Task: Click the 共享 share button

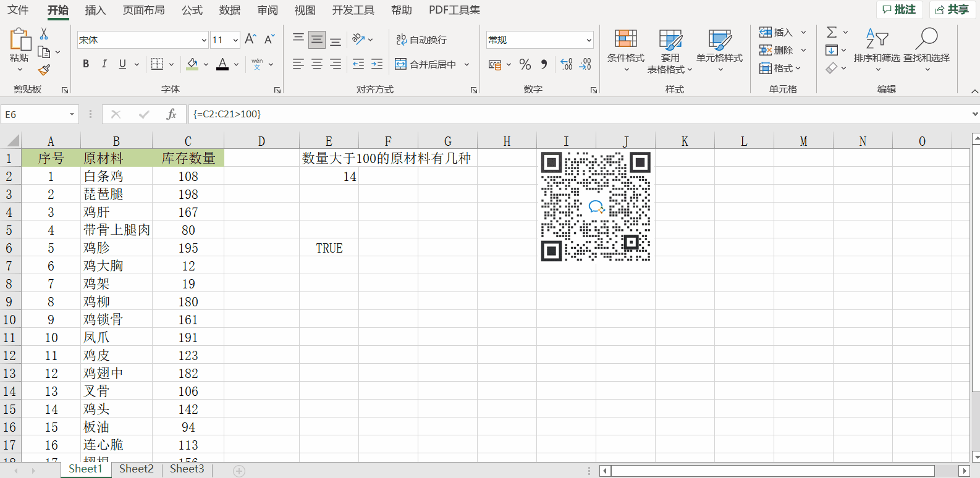Action: point(952,9)
